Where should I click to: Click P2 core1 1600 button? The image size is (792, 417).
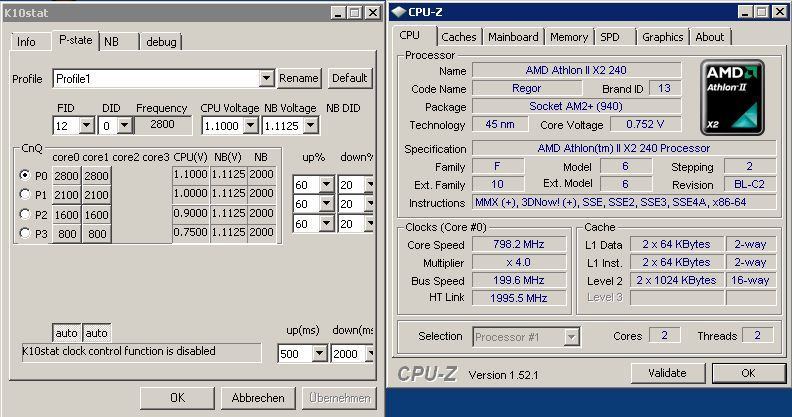pyautogui.click(x=96, y=215)
